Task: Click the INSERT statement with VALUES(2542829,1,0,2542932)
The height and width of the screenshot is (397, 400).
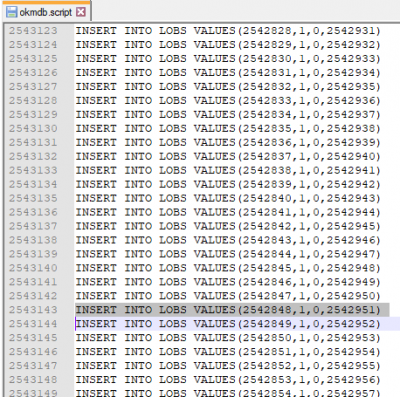Action: (228, 45)
